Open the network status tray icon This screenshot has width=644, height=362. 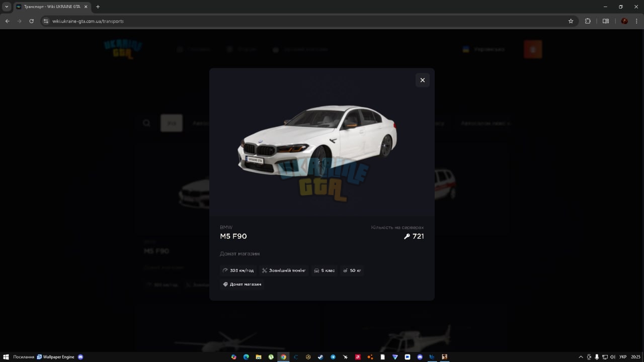605,357
